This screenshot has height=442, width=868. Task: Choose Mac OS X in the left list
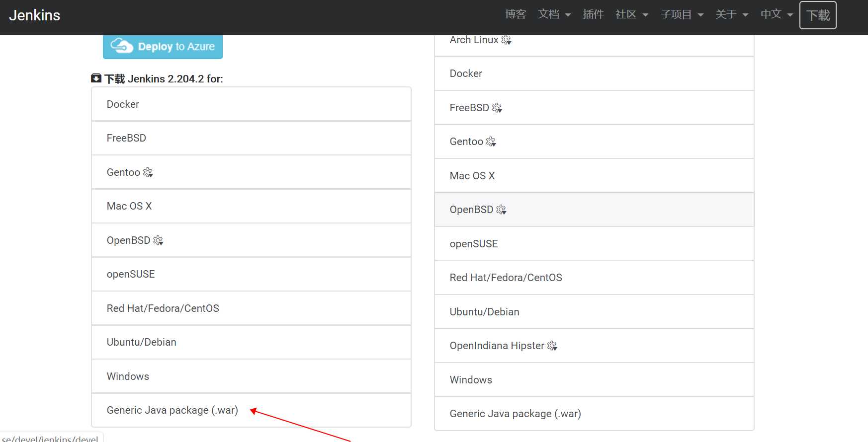[251, 206]
